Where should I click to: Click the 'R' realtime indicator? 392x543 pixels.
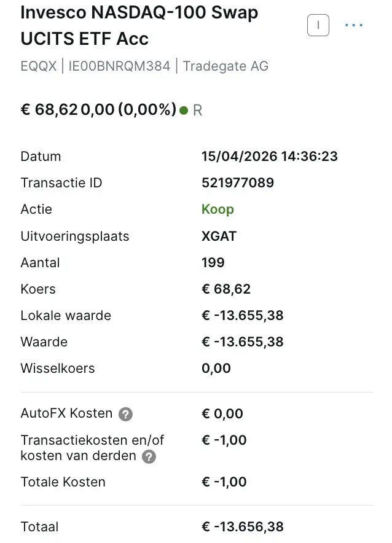click(197, 111)
